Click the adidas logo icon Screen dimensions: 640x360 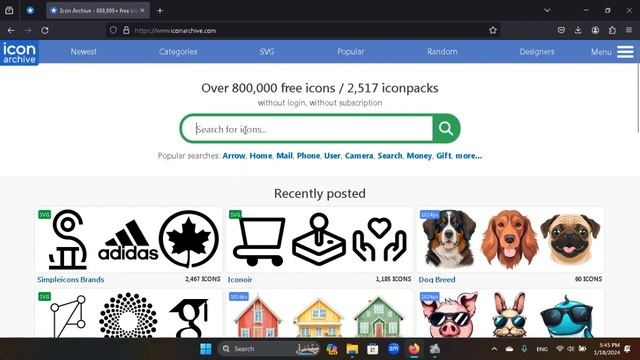tap(128, 240)
